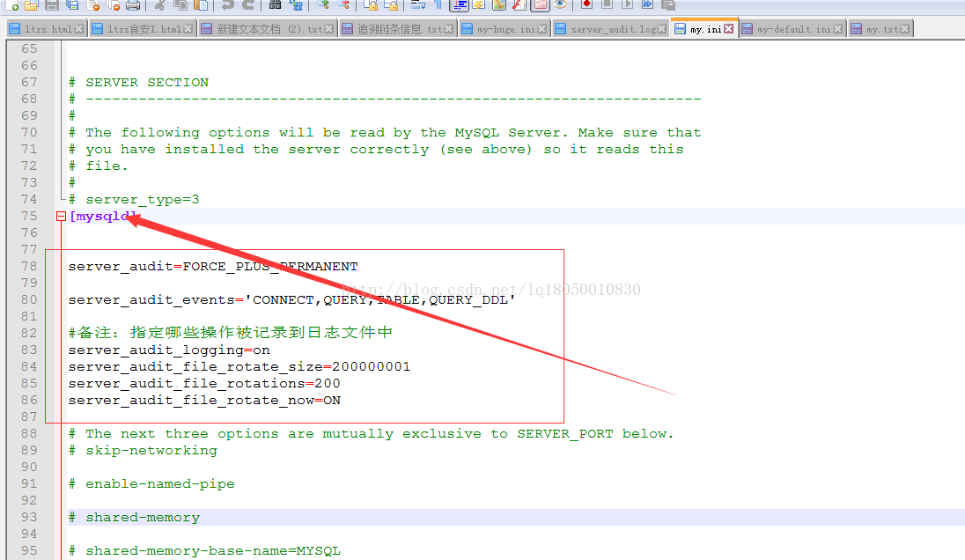Click the '# enable-named-pipe' comment

151,483
